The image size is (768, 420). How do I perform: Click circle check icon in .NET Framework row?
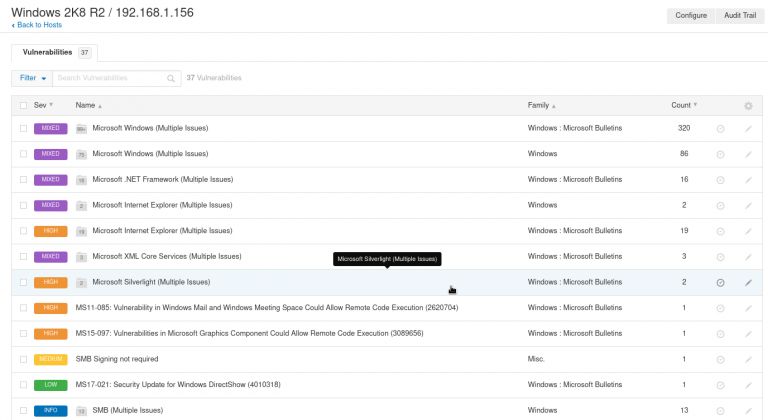click(720, 180)
